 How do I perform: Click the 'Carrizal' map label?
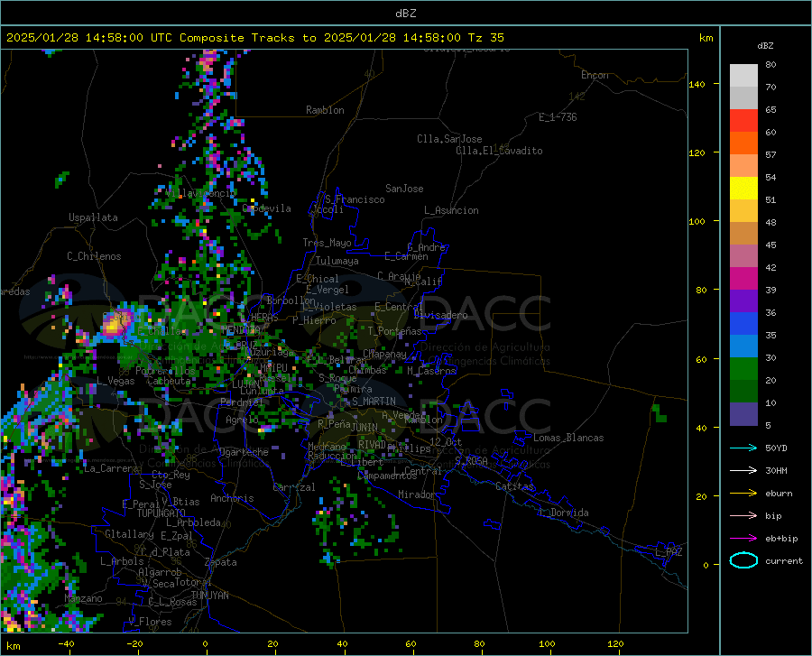pyautogui.click(x=294, y=487)
